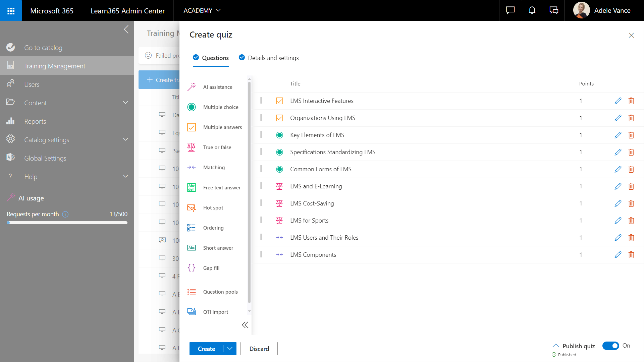Edit the LMS Interactive Features question
This screenshot has width=644, height=362.
click(618, 101)
